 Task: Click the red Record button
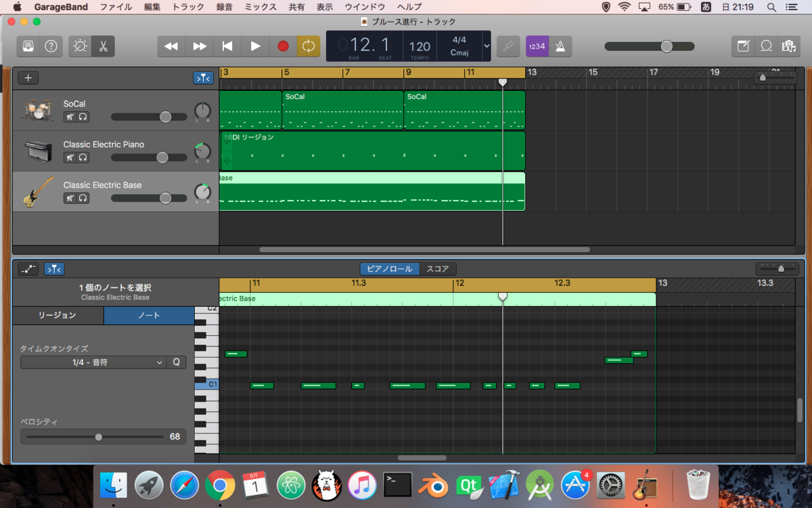pyautogui.click(x=283, y=46)
